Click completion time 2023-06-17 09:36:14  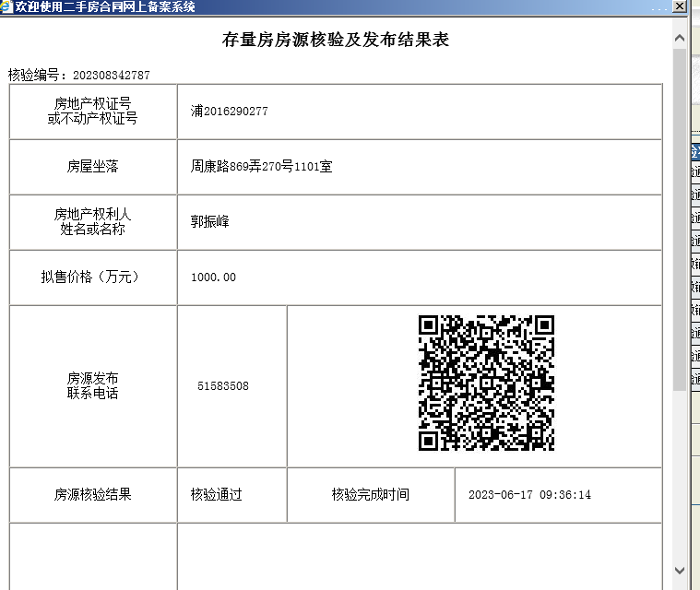click(529, 494)
